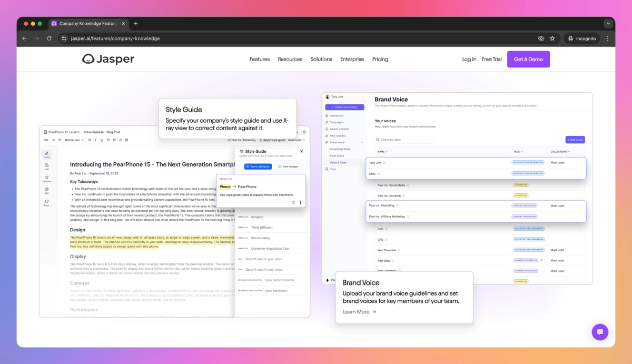This screenshot has height=364, width=632.
Task: Close the Company Knowledge Feature tab
Action: coord(123,24)
